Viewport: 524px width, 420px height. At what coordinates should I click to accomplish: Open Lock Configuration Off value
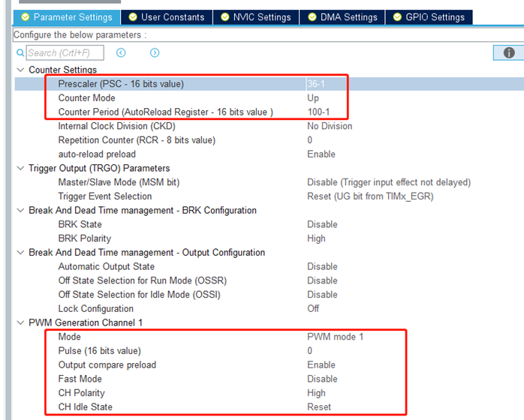point(313,308)
